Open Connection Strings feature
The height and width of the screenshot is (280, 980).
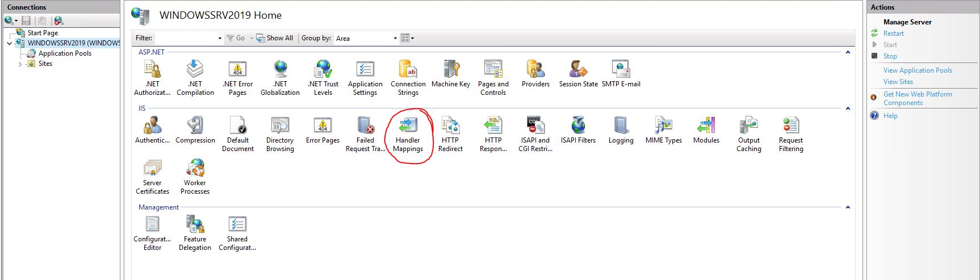point(408,78)
